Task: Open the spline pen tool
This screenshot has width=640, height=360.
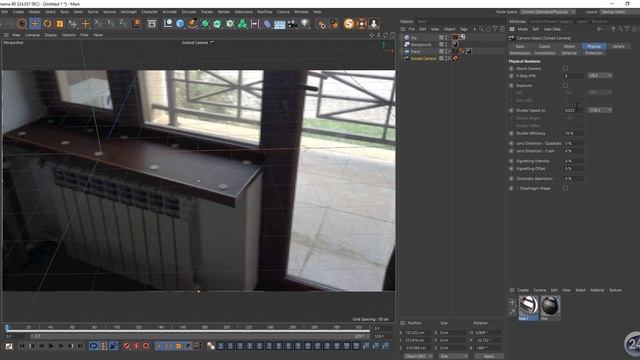Action: click(x=193, y=24)
